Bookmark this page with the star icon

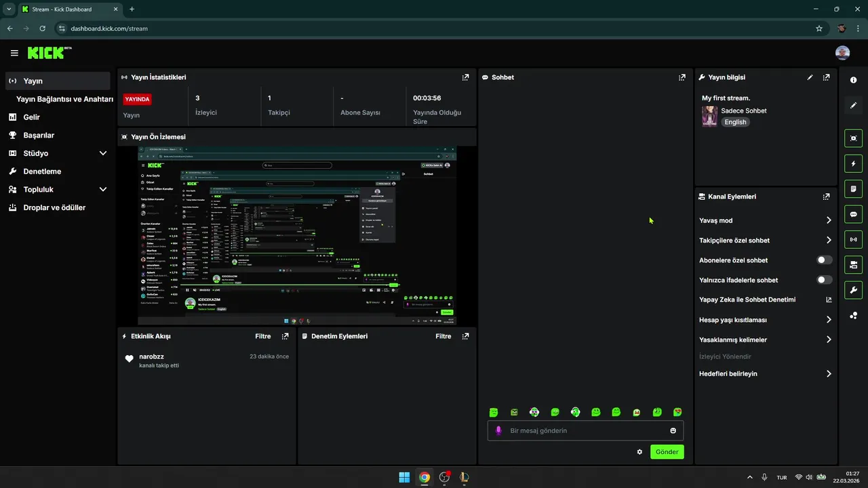point(819,28)
